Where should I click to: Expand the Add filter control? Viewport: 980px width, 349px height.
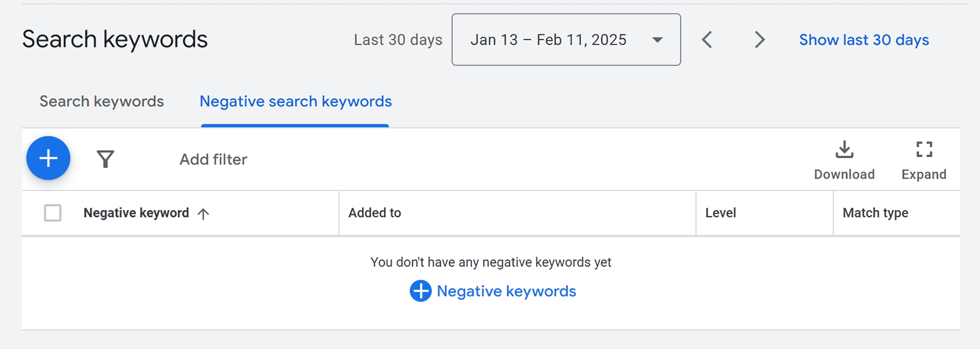[213, 159]
